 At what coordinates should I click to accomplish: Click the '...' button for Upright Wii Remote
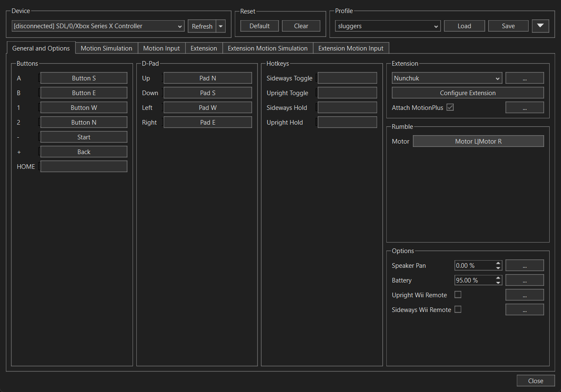pyautogui.click(x=524, y=295)
